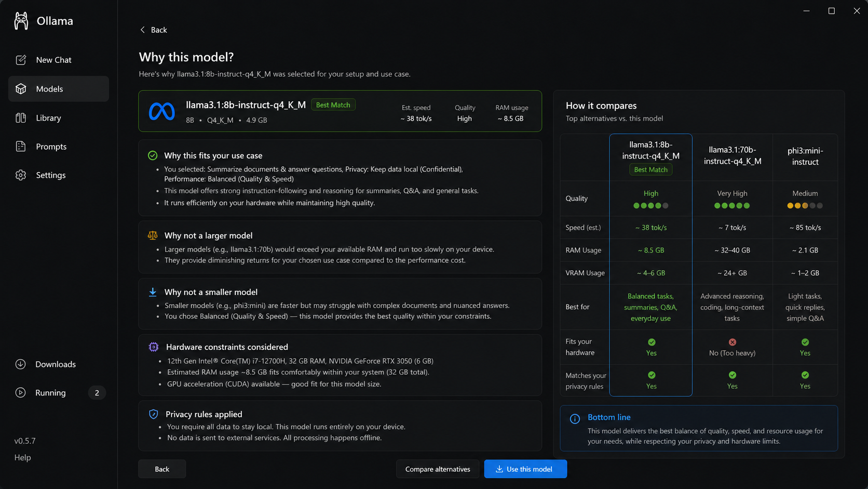Image resolution: width=868 pixels, height=489 pixels.
Task: Click the '~ 85 tok/s' speed cell
Action: click(x=805, y=228)
